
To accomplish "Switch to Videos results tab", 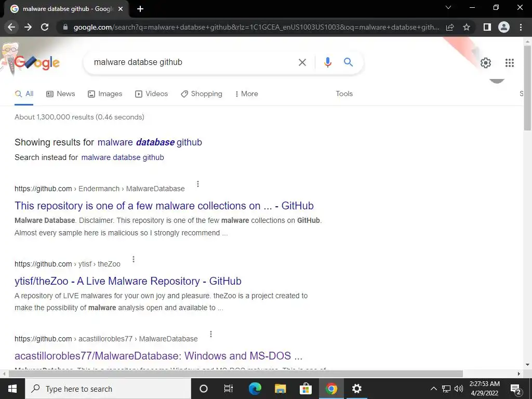I will coord(151,94).
